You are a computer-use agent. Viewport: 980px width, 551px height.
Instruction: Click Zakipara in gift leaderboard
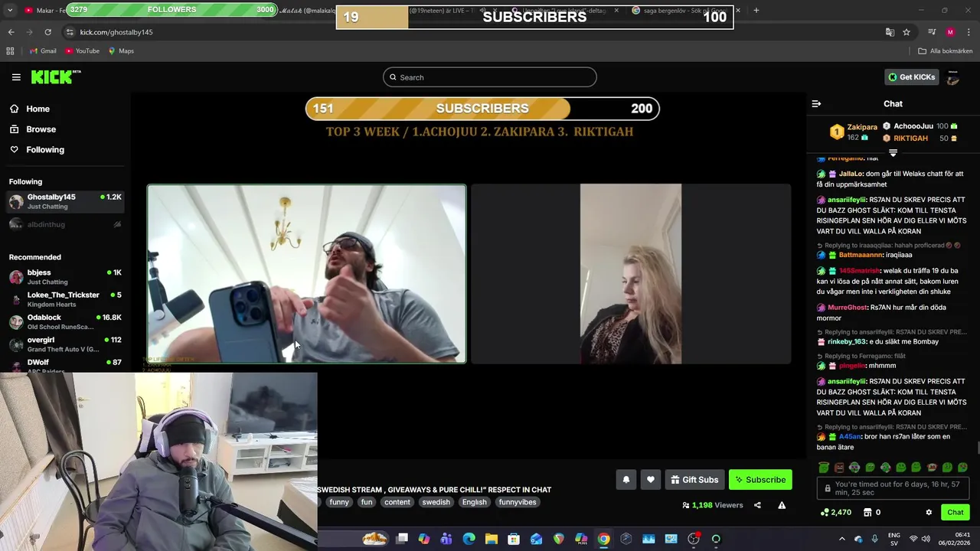[x=862, y=127]
